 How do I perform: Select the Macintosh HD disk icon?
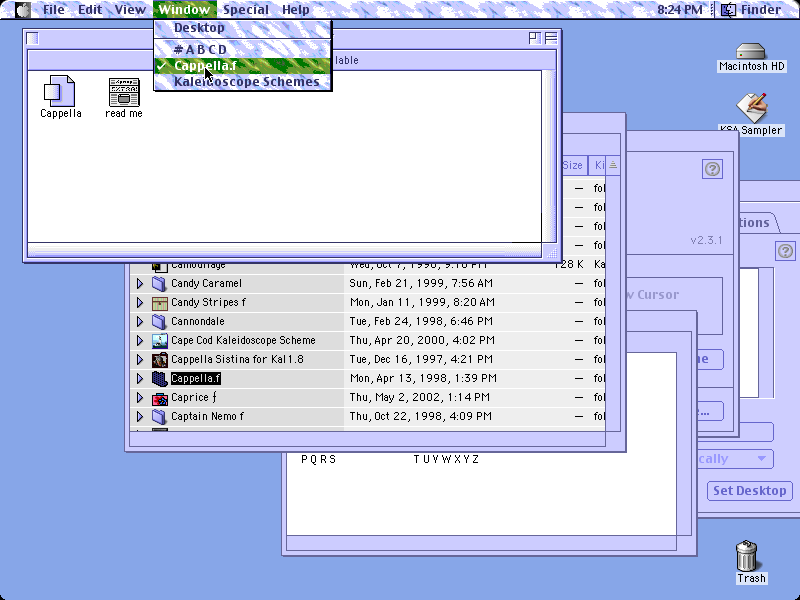(751, 51)
